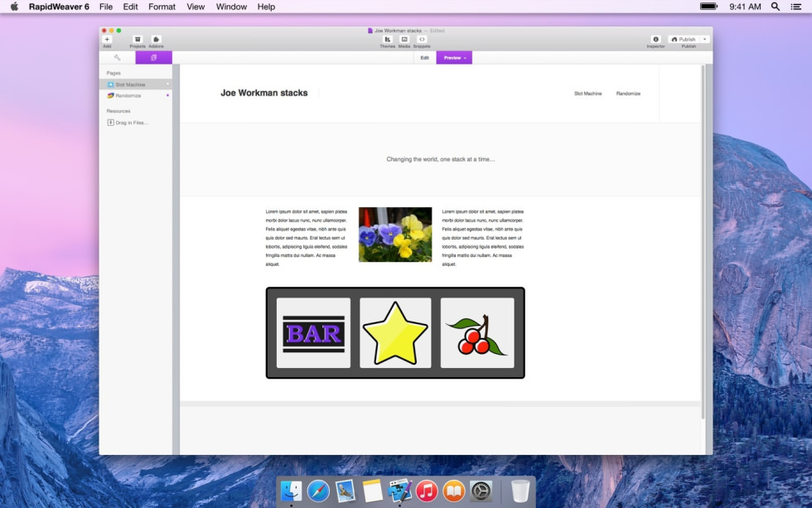Click the battery status icon
Viewport: 812px width, 508px height.
pos(709,6)
